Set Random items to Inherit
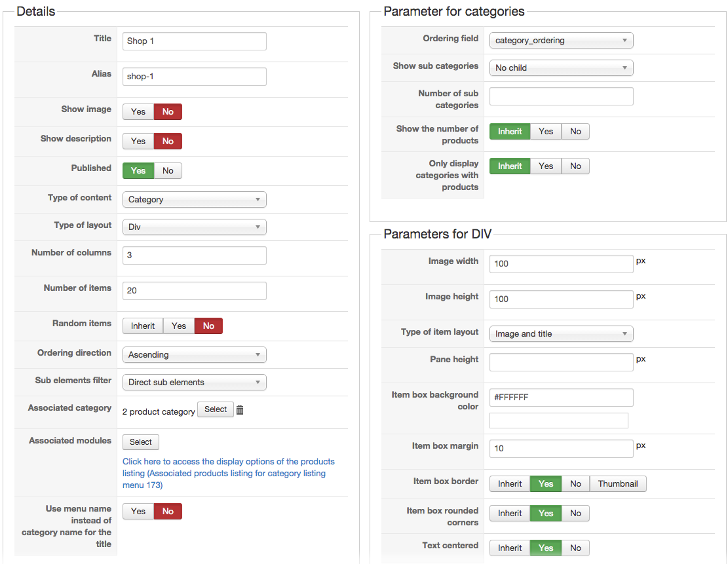728x564 pixels. [143, 326]
